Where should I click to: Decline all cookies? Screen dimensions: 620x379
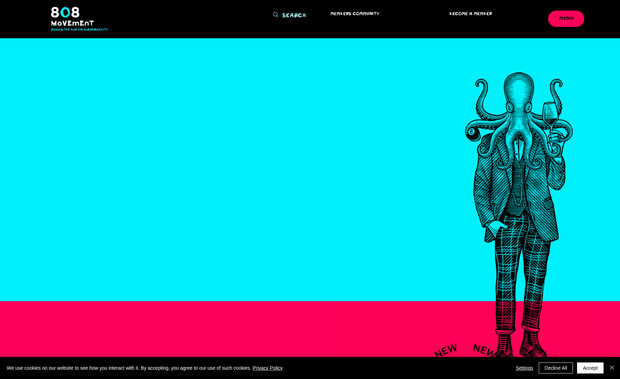[x=556, y=368]
